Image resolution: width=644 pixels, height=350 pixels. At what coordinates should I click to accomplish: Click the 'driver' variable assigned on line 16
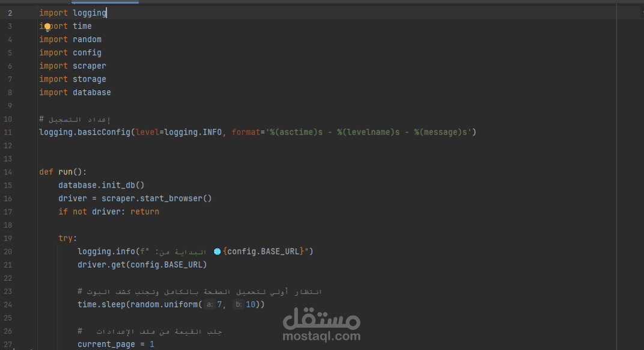pyautogui.click(x=73, y=198)
